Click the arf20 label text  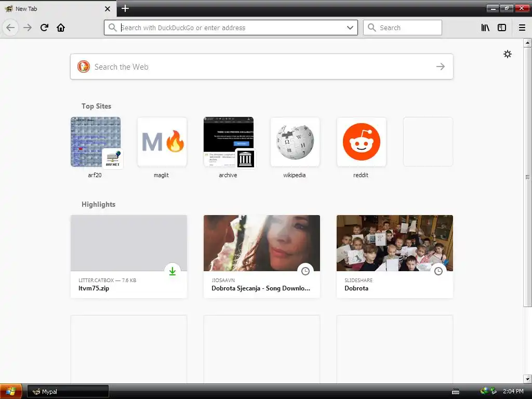[95, 175]
